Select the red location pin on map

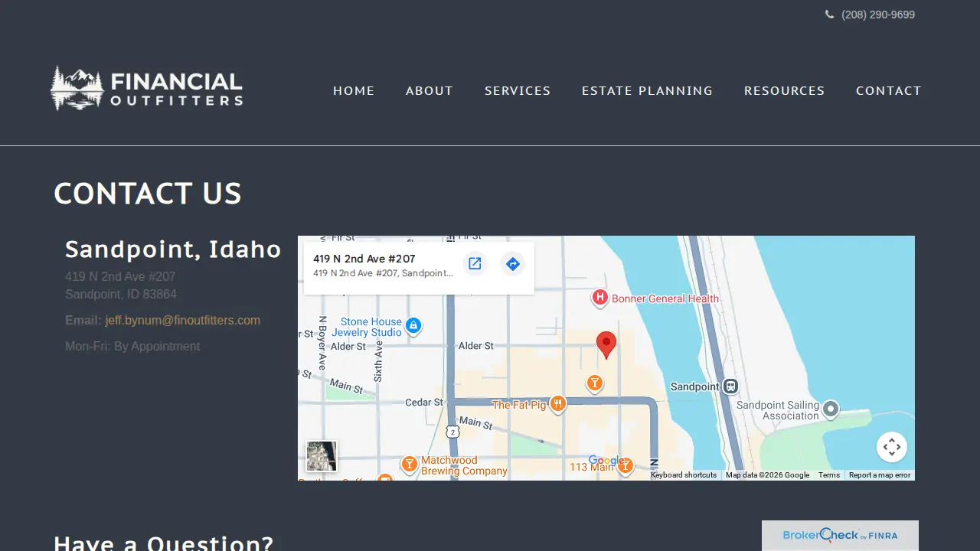click(x=606, y=345)
